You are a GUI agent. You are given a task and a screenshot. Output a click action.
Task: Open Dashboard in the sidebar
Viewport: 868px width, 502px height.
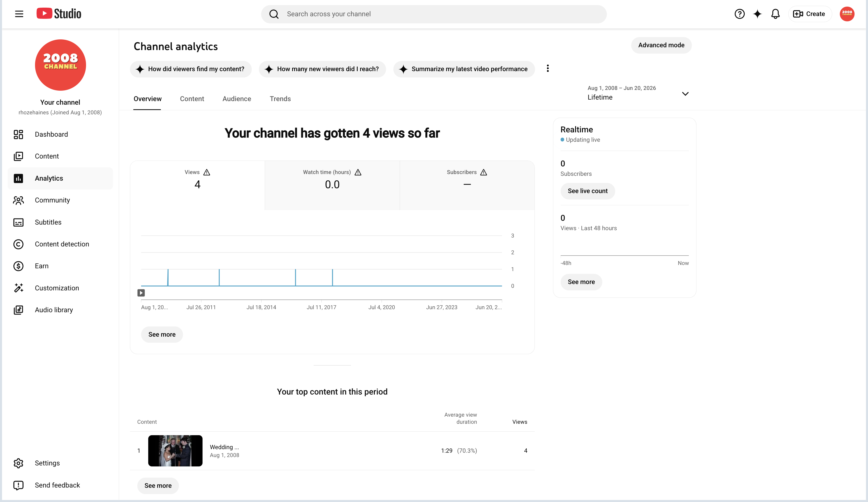pos(60,134)
